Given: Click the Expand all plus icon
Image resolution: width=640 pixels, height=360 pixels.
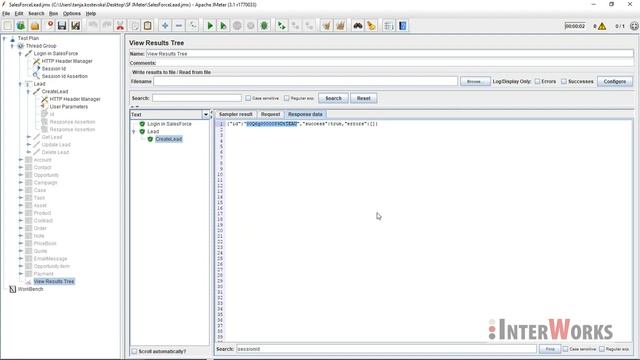Looking at the screenshot, I should pyautogui.click(x=165, y=26).
